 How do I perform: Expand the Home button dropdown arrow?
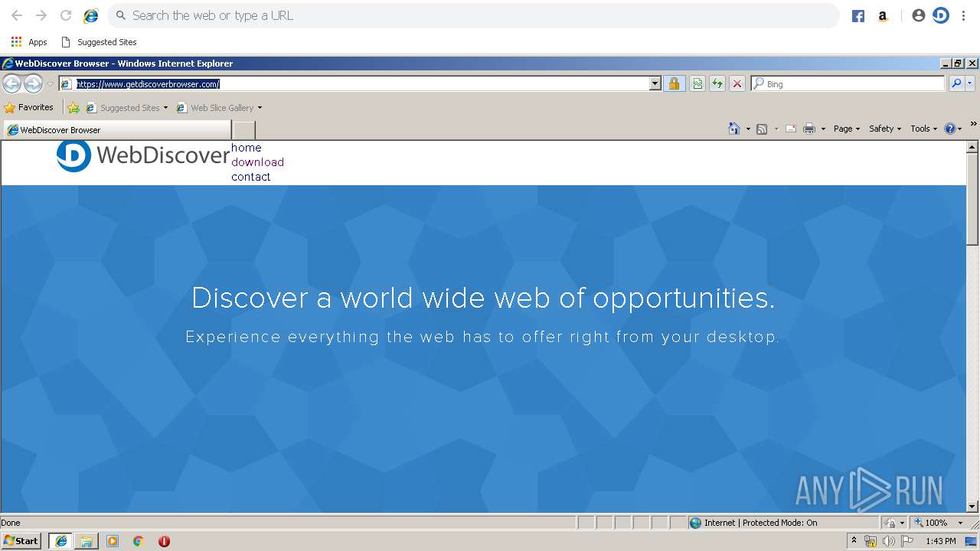click(748, 129)
